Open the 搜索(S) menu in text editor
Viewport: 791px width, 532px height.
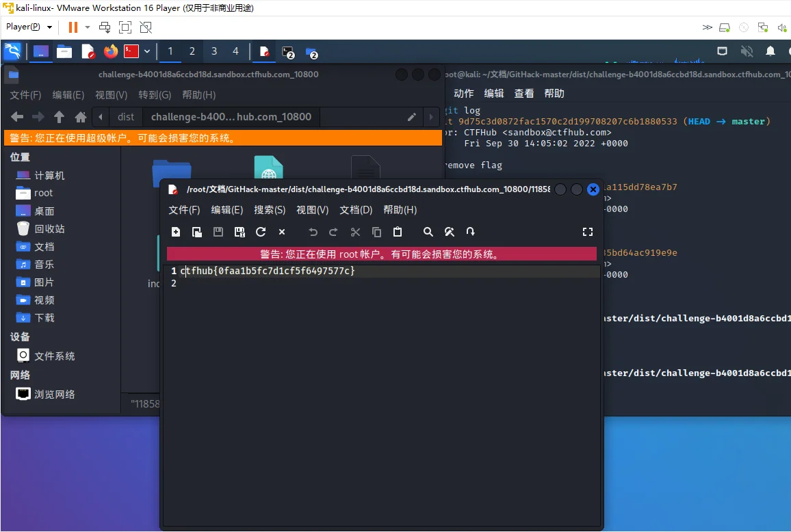pyautogui.click(x=270, y=210)
